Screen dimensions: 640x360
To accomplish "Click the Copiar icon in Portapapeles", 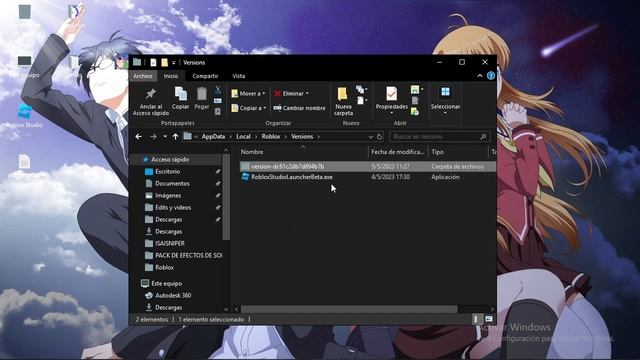I will point(180,94).
